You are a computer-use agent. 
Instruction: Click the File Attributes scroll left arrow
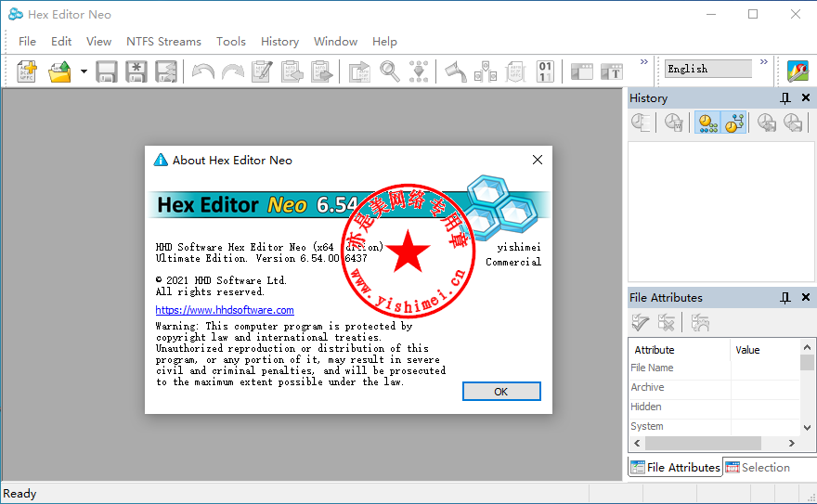tap(637, 443)
